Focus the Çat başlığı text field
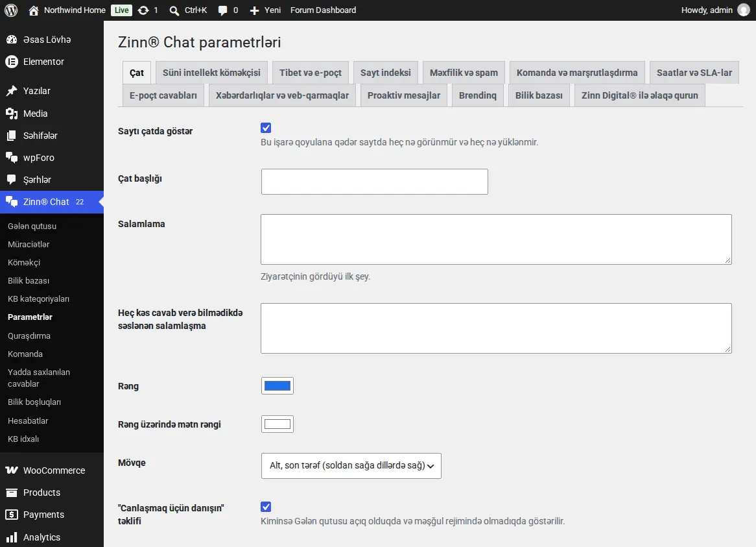Viewport: 756px width, 547px height. 375,182
